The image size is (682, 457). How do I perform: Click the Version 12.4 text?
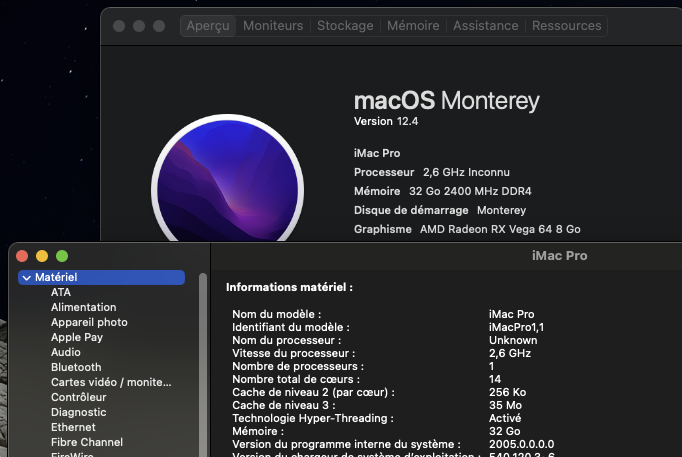pyautogui.click(x=386, y=121)
